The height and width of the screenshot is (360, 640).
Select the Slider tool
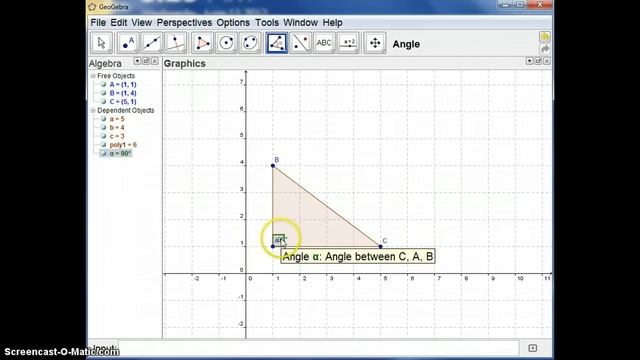[x=349, y=43]
